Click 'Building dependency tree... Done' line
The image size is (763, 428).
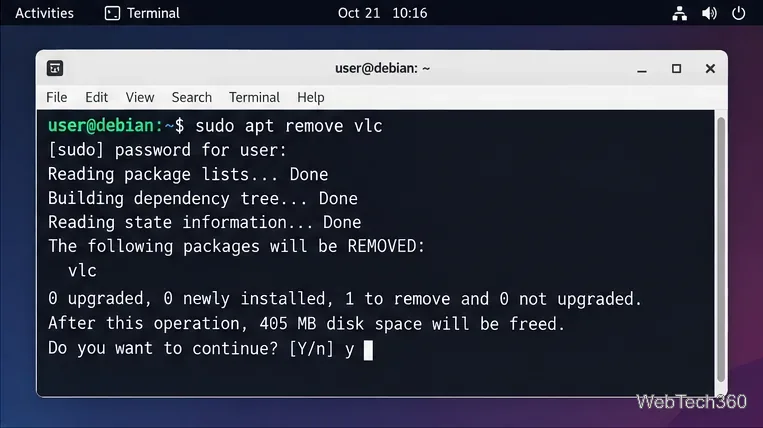(202, 198)
